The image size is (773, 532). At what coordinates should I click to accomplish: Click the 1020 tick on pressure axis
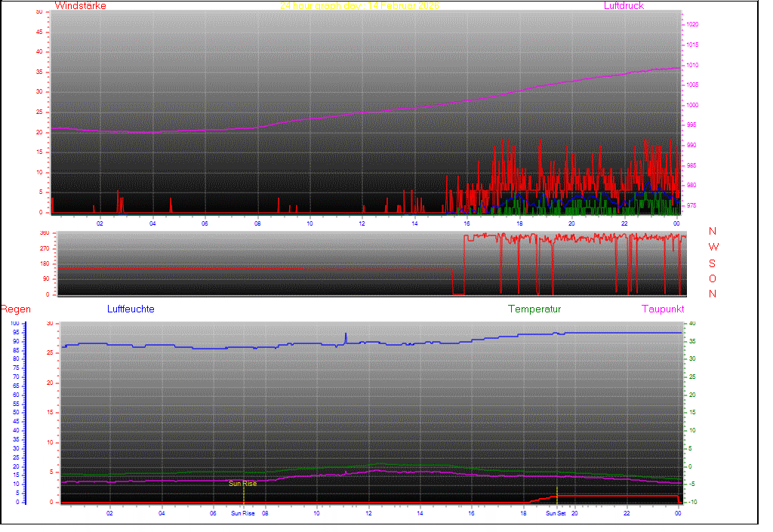693,25
